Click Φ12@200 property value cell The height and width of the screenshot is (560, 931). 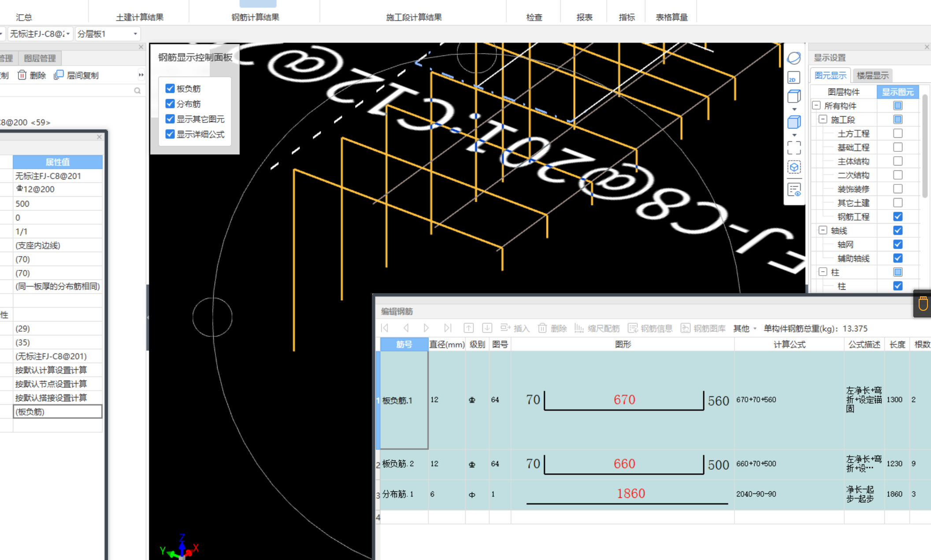[58, 189]
